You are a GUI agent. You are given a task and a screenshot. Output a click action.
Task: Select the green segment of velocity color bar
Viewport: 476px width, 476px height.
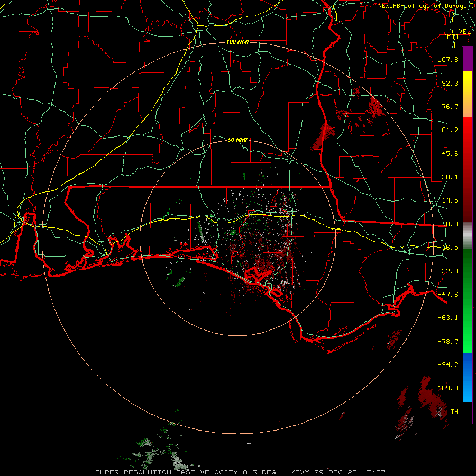[x=467, y=300]
